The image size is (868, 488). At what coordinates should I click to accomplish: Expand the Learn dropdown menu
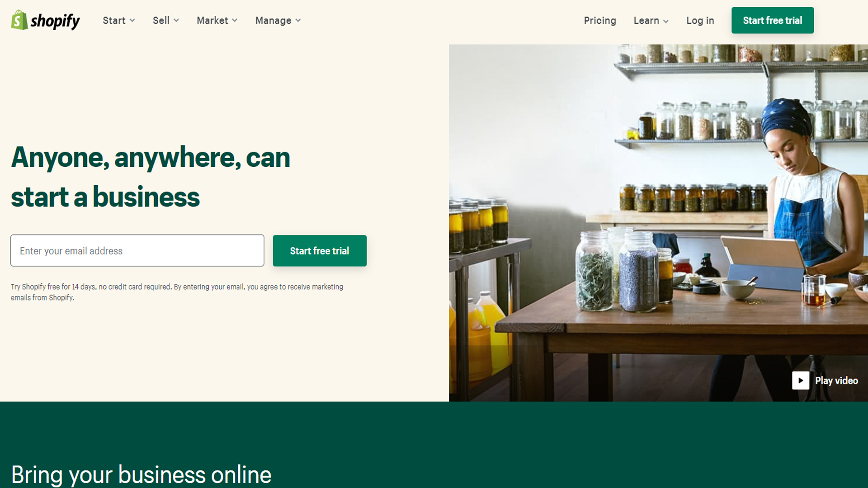651,20
